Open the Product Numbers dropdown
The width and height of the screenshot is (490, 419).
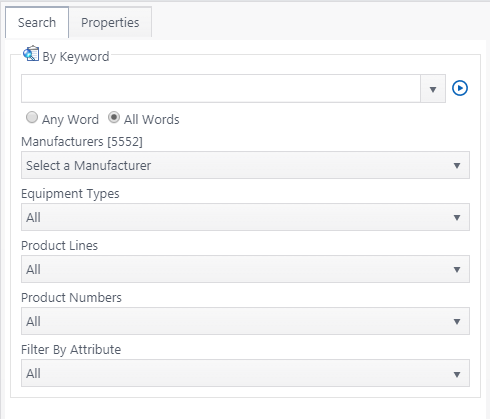click(x=245, y=321)
